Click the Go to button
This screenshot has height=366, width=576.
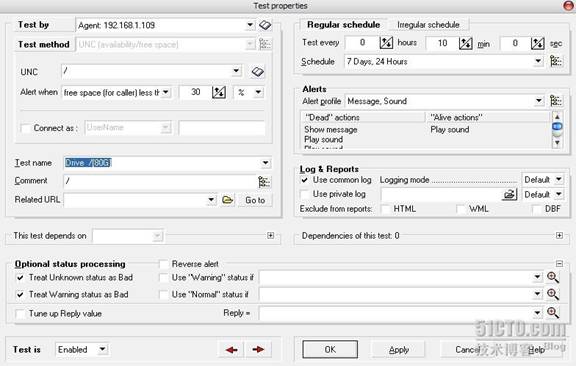[x=255, y=200]
